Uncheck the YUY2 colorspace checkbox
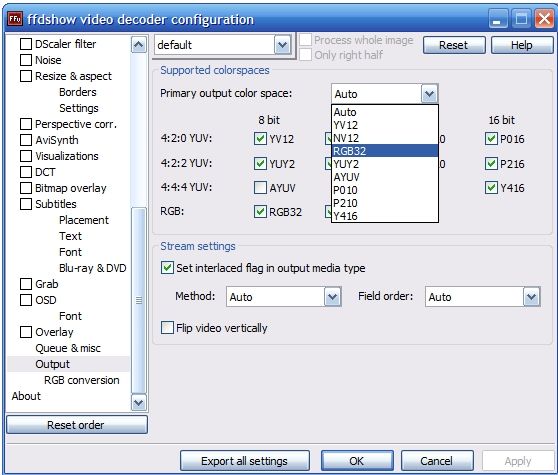558x475 pixels. pos(260,164)
